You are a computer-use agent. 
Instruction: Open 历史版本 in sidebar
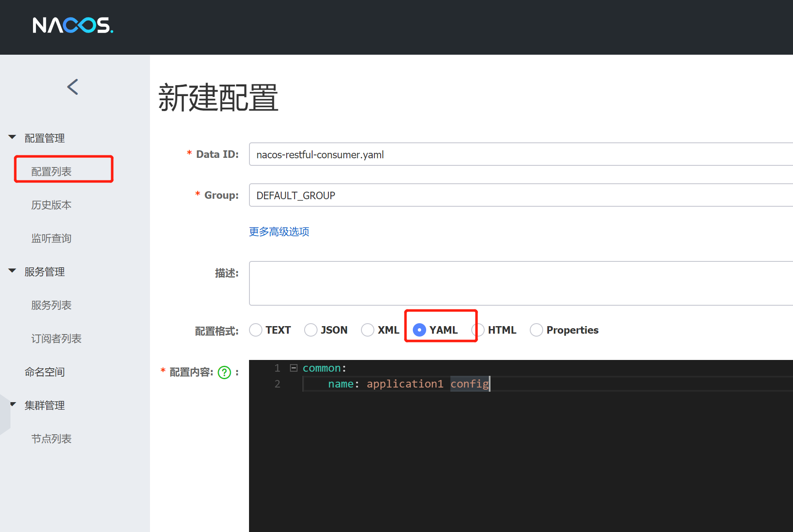coord(51,205)
